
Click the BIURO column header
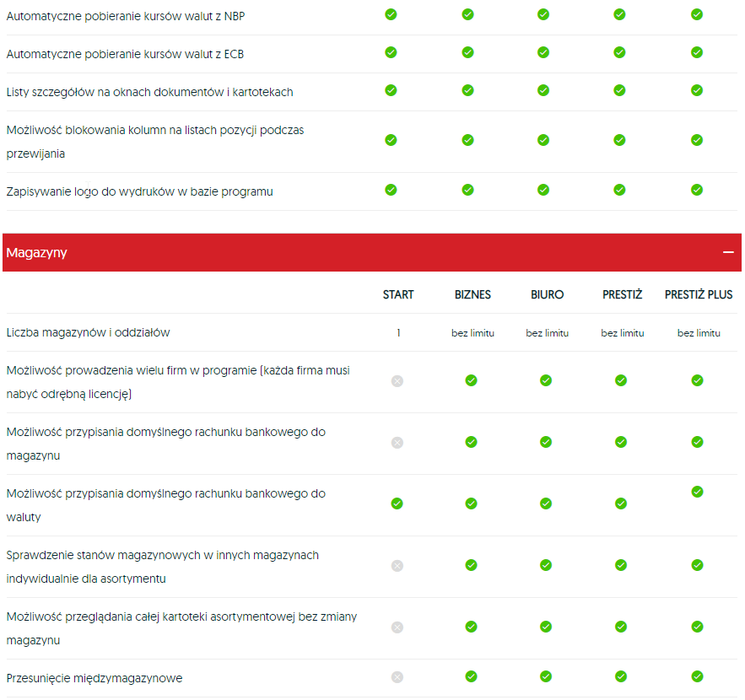pos(548,294)
